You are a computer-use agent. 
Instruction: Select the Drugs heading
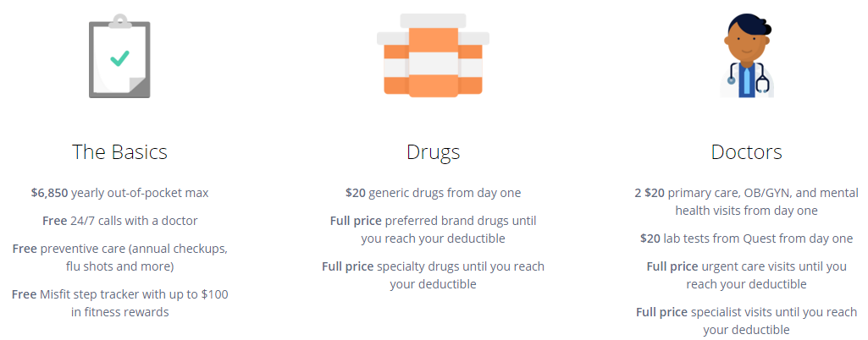coord(433,152)
